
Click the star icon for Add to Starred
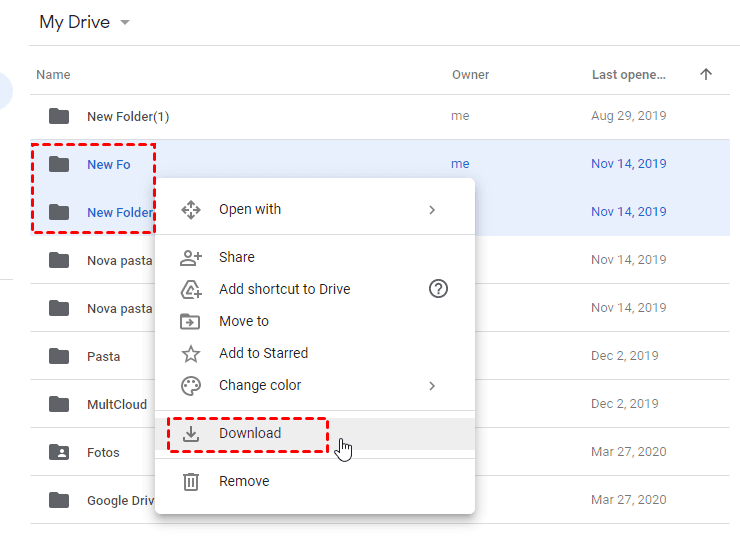pos(190,354)
